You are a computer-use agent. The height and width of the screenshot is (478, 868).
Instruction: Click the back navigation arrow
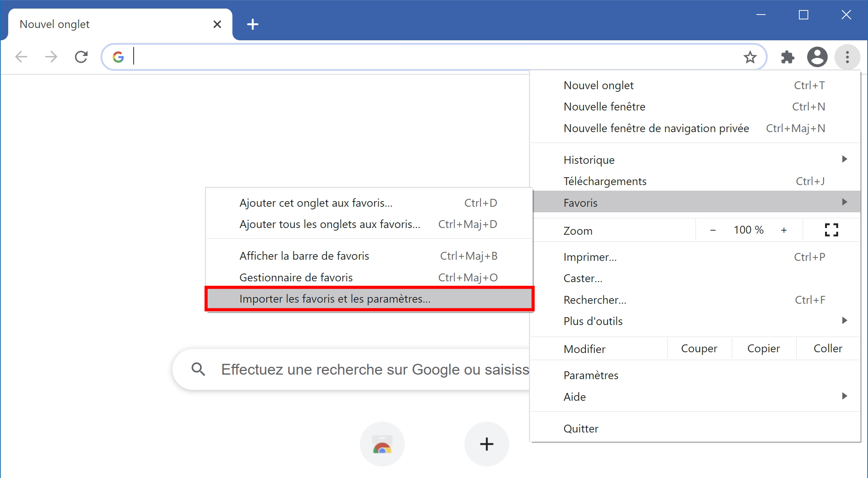tap(21, 57)
